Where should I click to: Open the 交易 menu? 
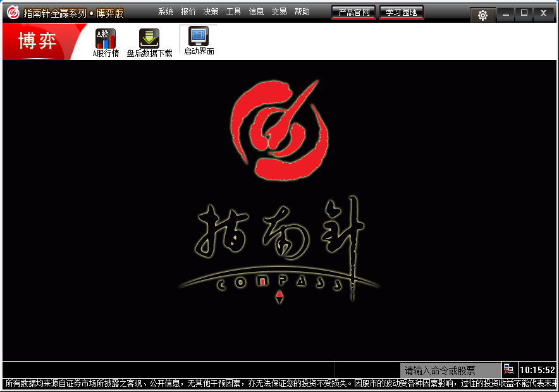pyautogui.click(x=279, y=12)
